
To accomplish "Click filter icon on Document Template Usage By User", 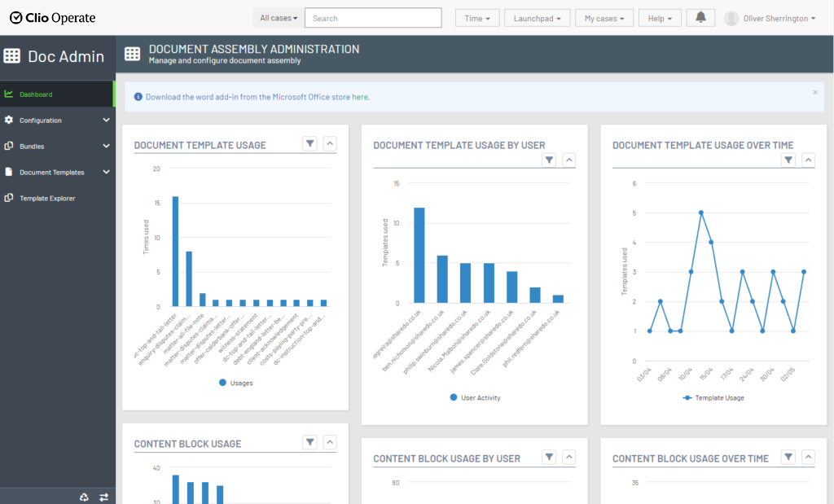I will (x=549, y=160).
